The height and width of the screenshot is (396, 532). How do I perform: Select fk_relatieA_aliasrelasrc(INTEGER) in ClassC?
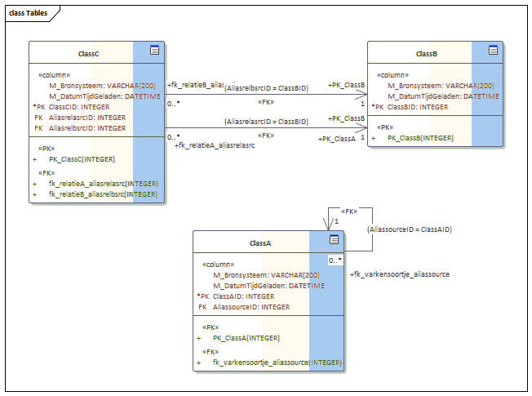click(x=103, y=184)
